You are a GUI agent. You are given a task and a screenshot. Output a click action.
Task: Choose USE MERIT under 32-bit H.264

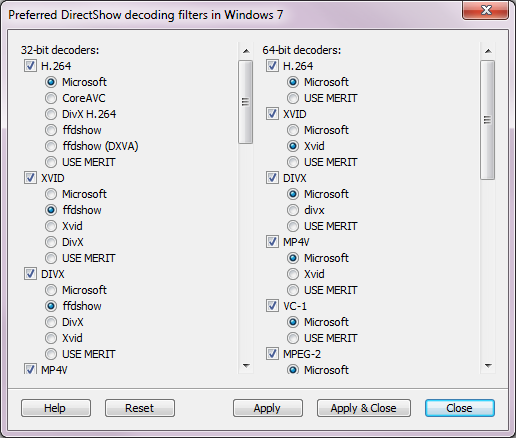tap(51, 162)
